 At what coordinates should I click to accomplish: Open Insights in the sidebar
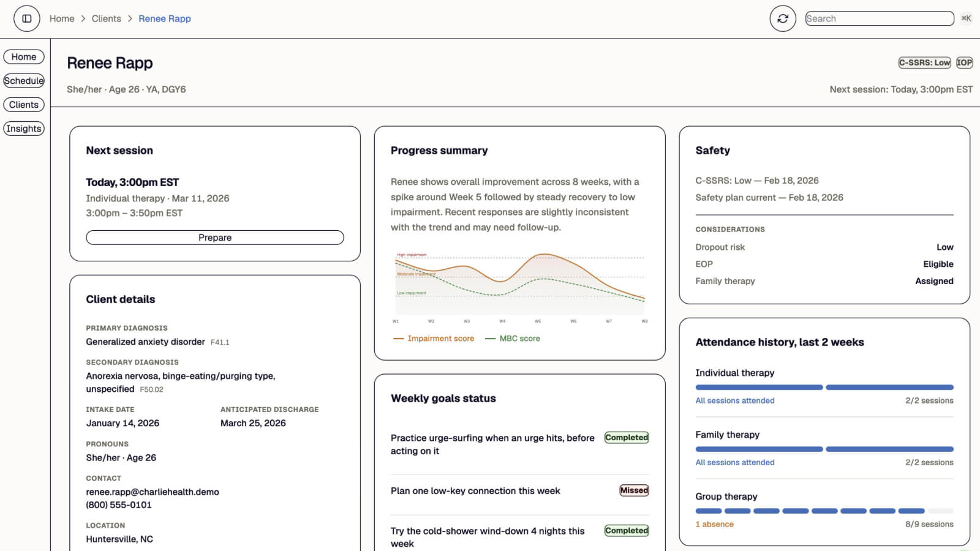24,129
